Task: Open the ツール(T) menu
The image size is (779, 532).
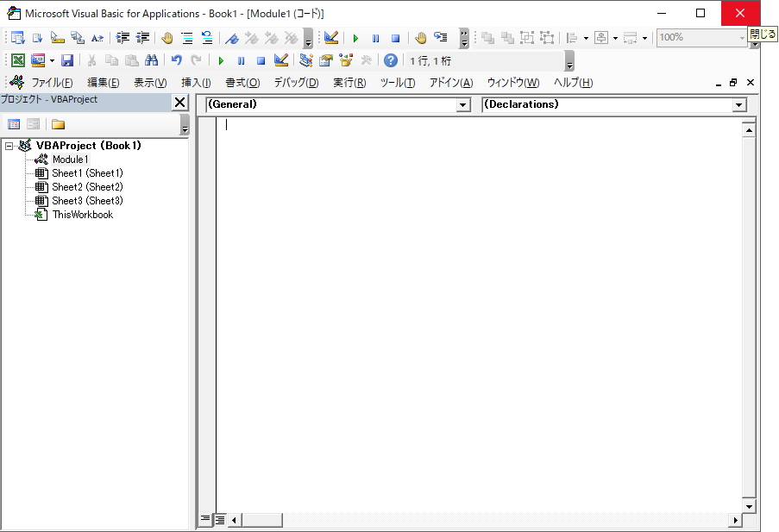Action: coord(398,83)
